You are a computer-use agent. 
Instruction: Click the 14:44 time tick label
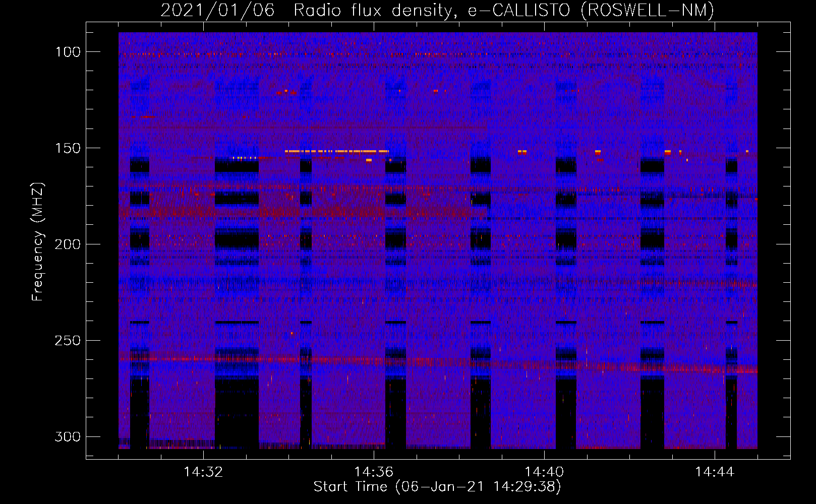click(715, 472)
